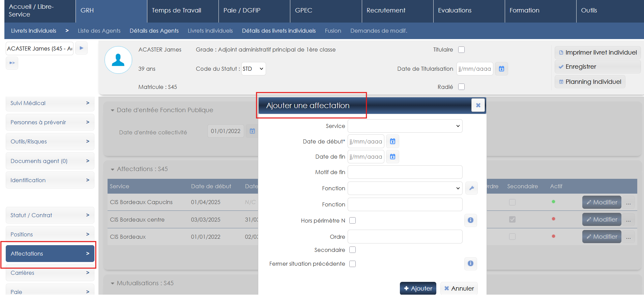Open calendar picker for Date de début
The image size is (644, 296).
pos(392,141)
